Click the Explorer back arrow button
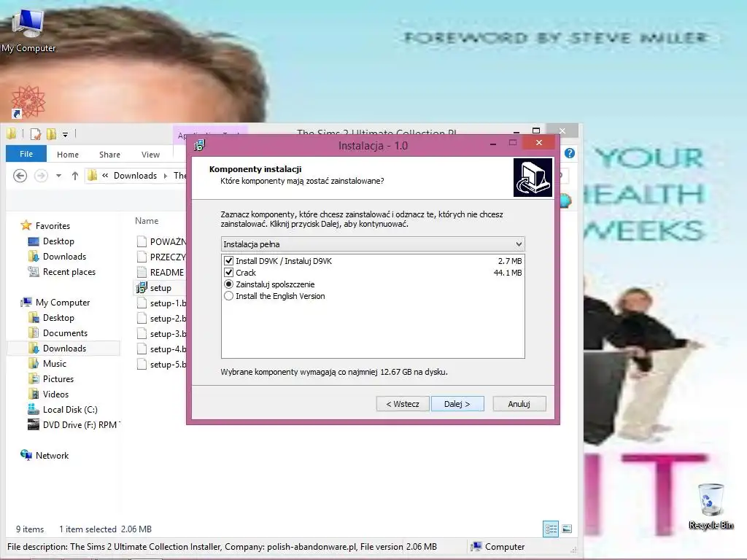747x560 pixels. [x=20, y=176]
